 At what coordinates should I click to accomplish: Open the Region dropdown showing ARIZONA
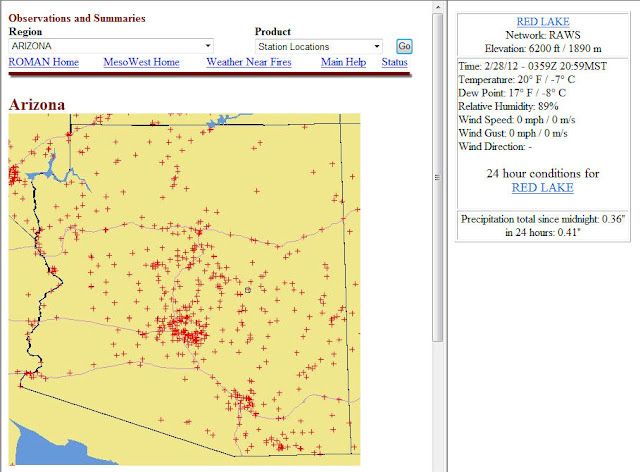(x=111, y=46)
